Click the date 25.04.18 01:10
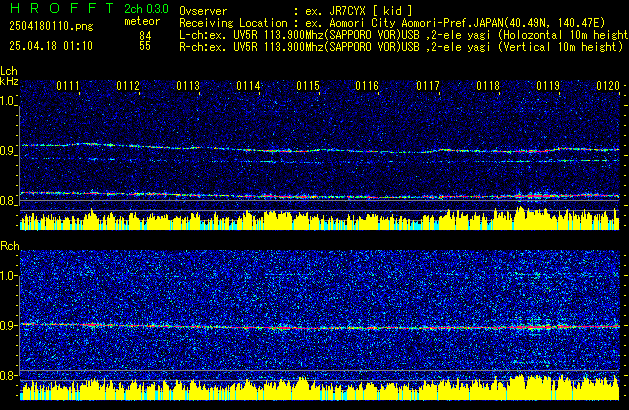 [x=51, y=46]
